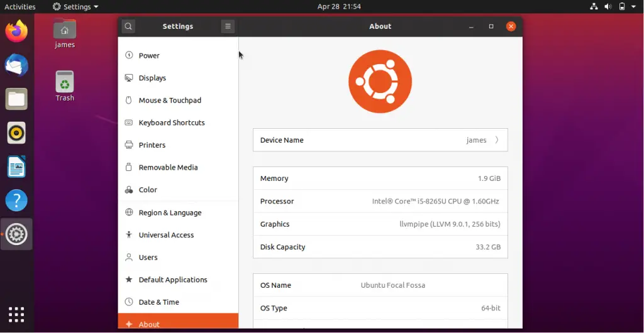The height and width of the screenshot is (333, 644).
Task: Select Displays in the settings sidebar
Action: [x=178, y=78]
